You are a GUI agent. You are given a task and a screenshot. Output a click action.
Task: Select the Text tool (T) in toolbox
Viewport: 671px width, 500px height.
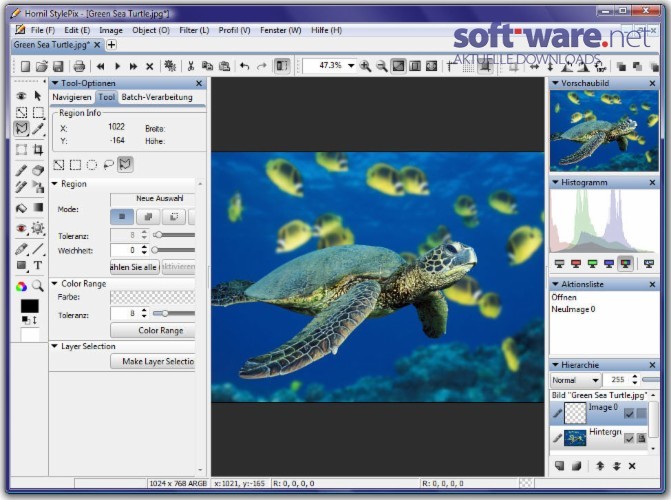(x=38, y=265)
